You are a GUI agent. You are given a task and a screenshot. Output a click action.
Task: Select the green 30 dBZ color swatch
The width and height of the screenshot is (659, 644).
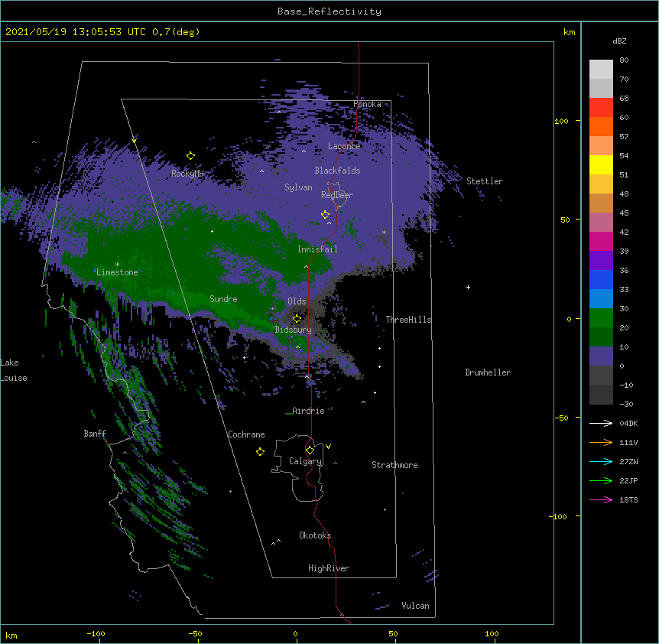coord(601,318)
